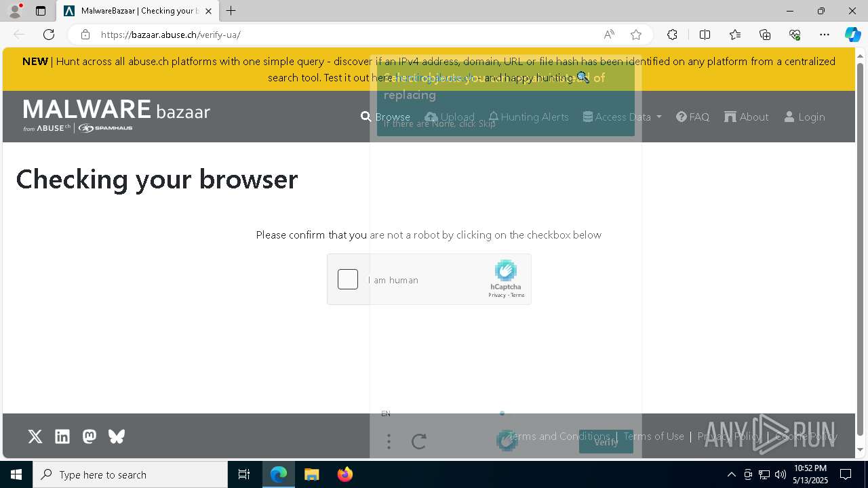Click the MalwareBazaar logo

(117, 115)
